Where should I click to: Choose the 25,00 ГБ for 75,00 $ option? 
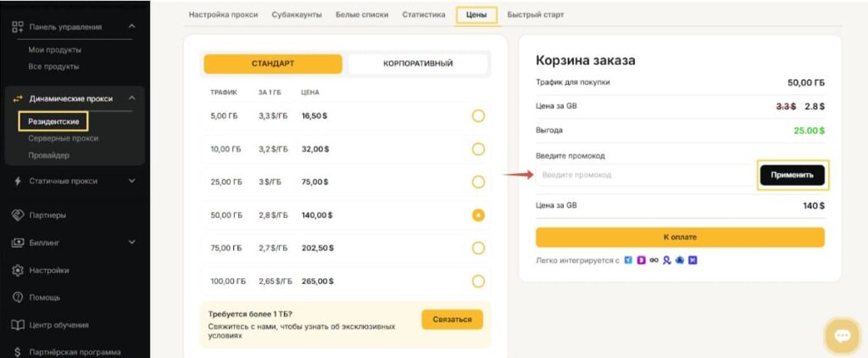point(478,182)
